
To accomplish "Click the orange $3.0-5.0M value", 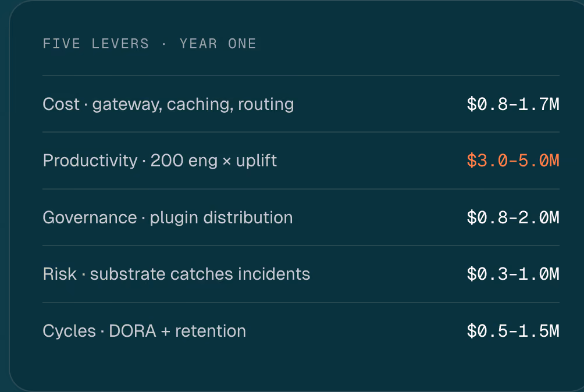I will pyautogui.click(x=513, y=161).
